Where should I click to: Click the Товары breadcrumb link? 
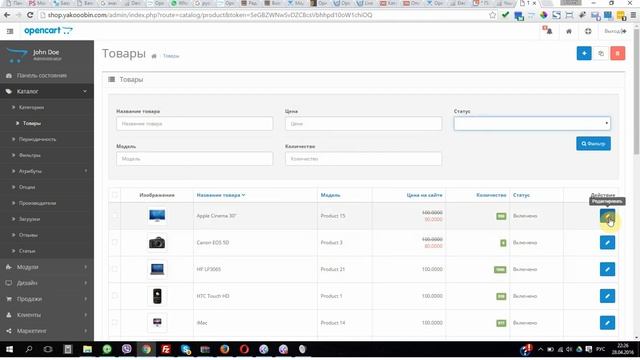(171, 56)
